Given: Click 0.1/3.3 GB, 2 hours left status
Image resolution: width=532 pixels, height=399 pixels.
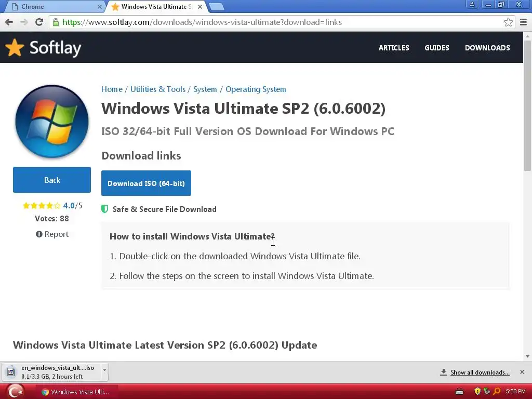Looking at the screenshot, I should click(52, 377).
